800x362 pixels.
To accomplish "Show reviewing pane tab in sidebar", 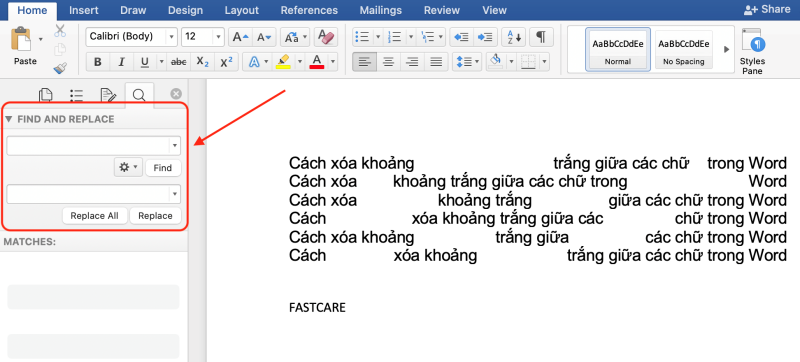I will (108, 95).
